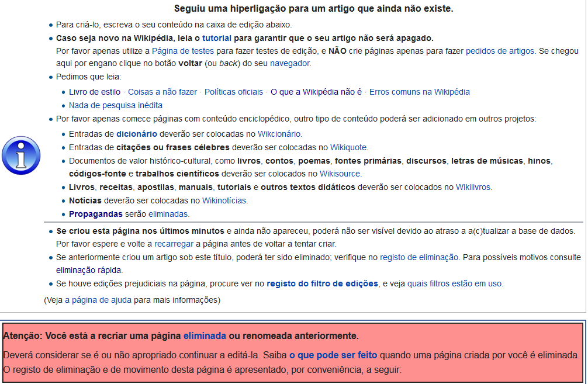Viewport: 588px width, 384px height.
Task: Click warning heading Atenção: Você está a recriar
Action: (x=181, y=335)
